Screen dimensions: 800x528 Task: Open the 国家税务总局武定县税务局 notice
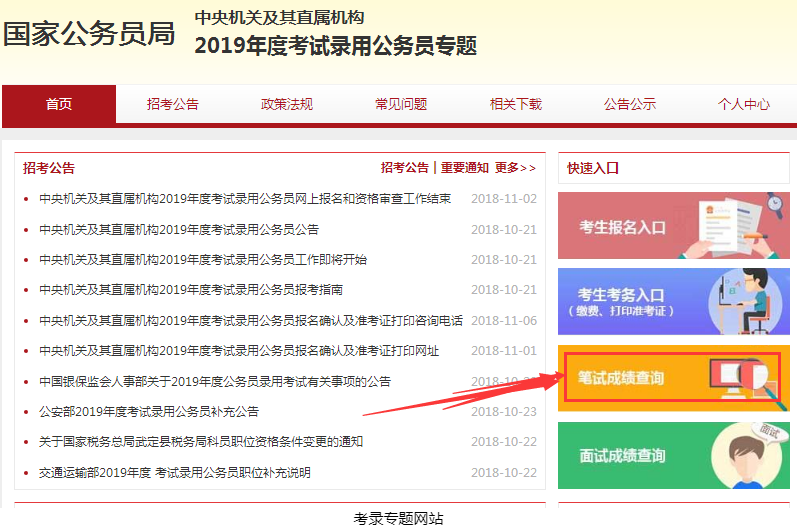(201, 441)
